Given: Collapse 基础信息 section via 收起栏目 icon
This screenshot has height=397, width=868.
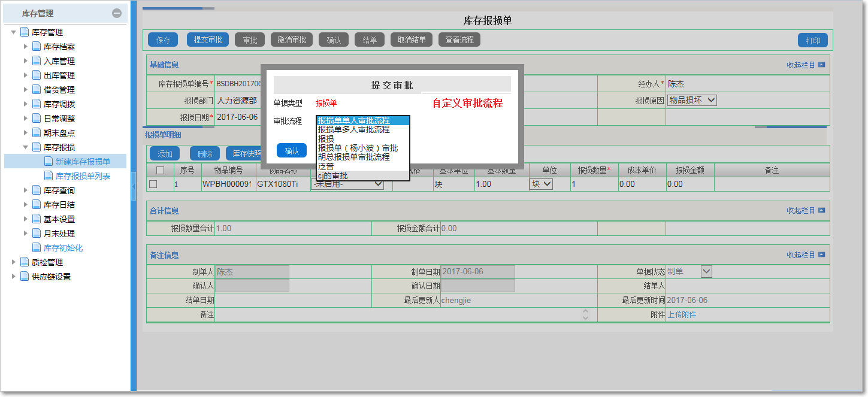Looking at the screenshot, I should pyautogui.click(x=821, y=65).
